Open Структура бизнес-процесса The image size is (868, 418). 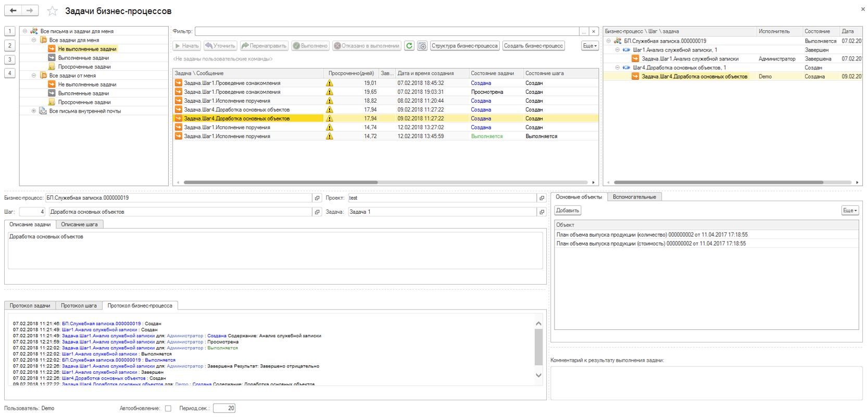click(464, 46)
